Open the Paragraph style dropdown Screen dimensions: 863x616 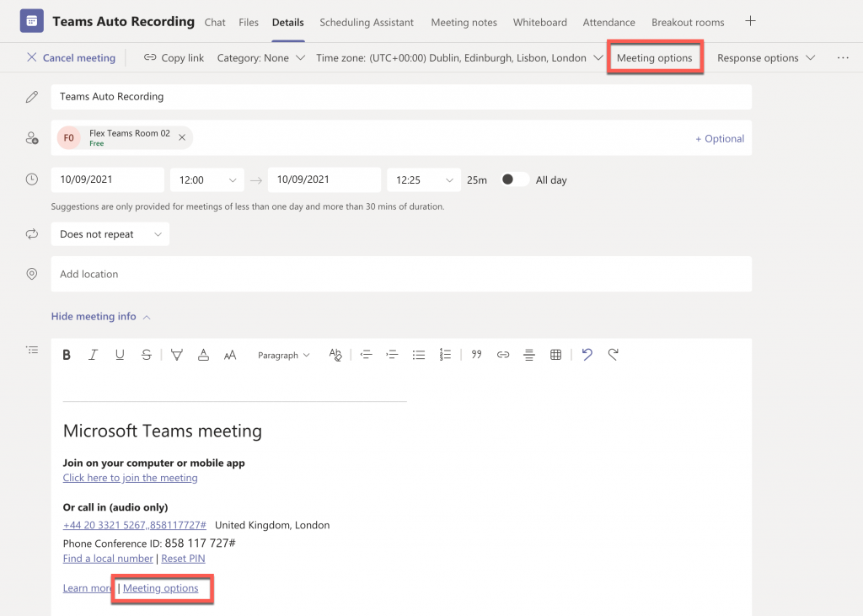click(x=283, y=356)
